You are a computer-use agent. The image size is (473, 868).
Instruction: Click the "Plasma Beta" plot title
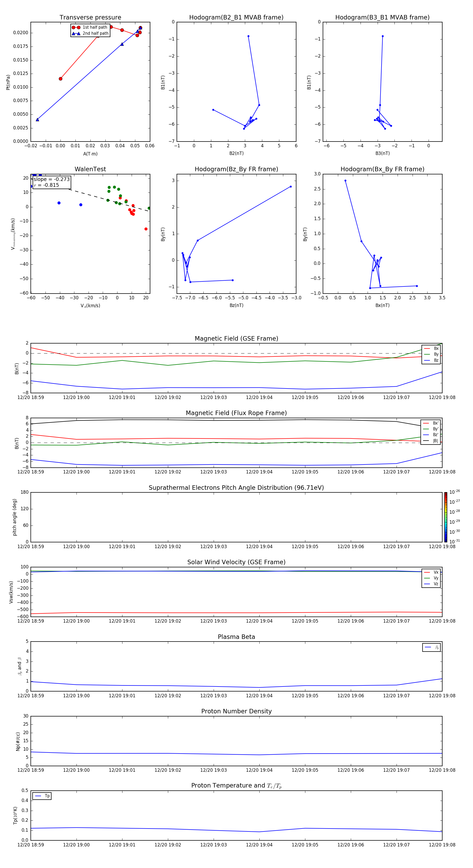236,637
